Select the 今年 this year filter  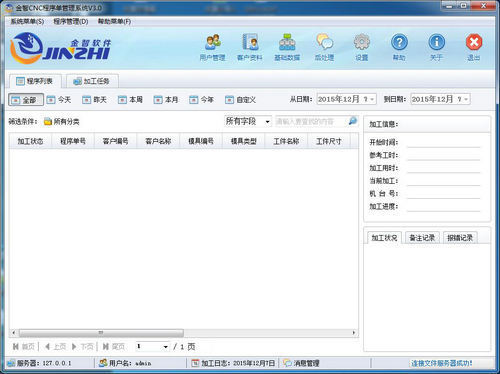point(202,100)
